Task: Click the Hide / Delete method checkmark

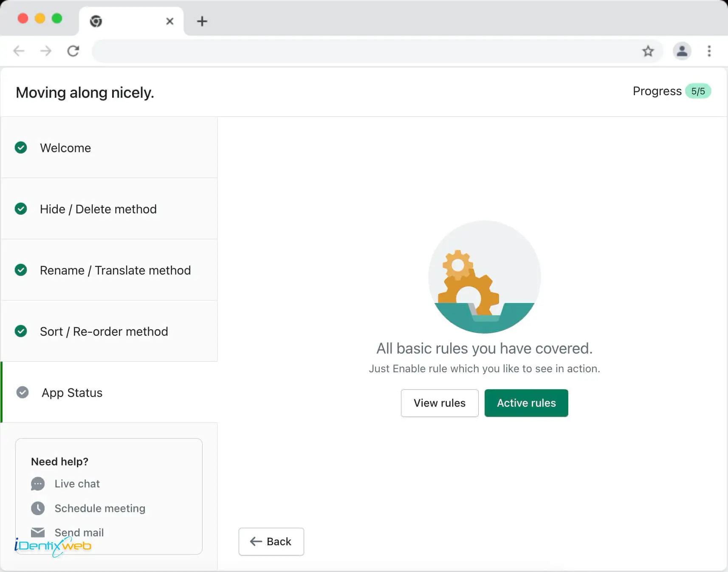Action: click(x=21, y=209)
